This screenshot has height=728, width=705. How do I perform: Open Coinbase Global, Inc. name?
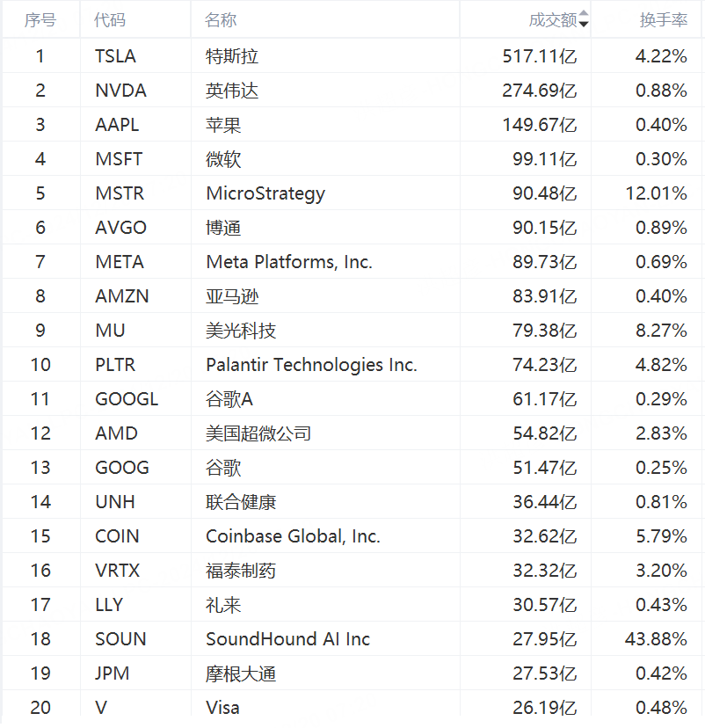pyautogui.click(x=293, y=536)
